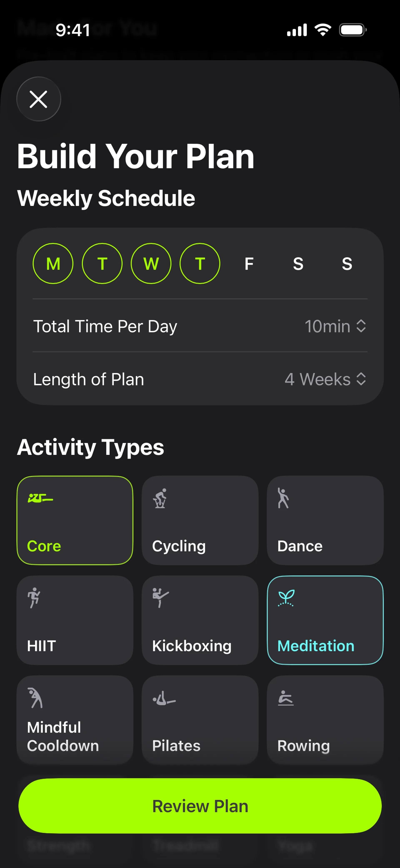Tap the Mindful Cooldown stretch icon
The height and width of the screenshot is (868, 400).
click(35, 697)
